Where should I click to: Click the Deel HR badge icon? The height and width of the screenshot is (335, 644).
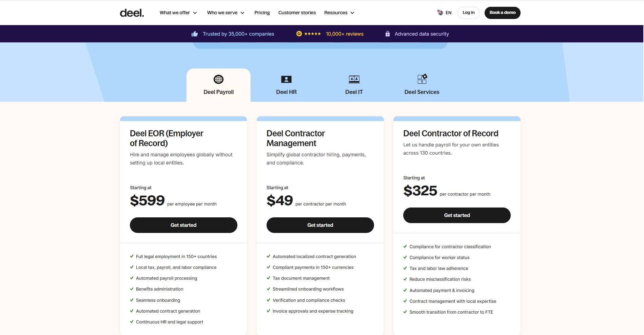(x=286, y=79)
